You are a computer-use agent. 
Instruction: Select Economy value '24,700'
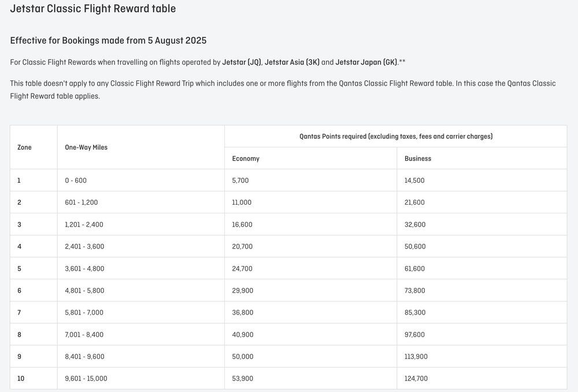pos(242,268)
